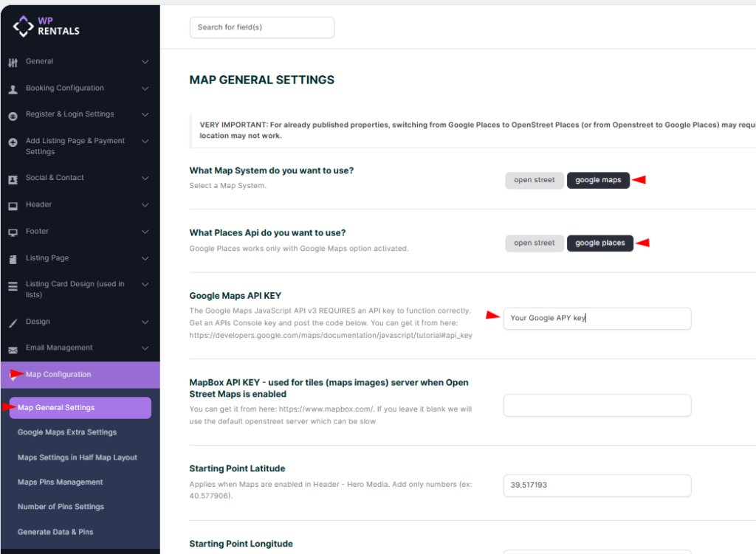Click the Map General Settings heading
This screenshot has height=554, width=756.
262,80
